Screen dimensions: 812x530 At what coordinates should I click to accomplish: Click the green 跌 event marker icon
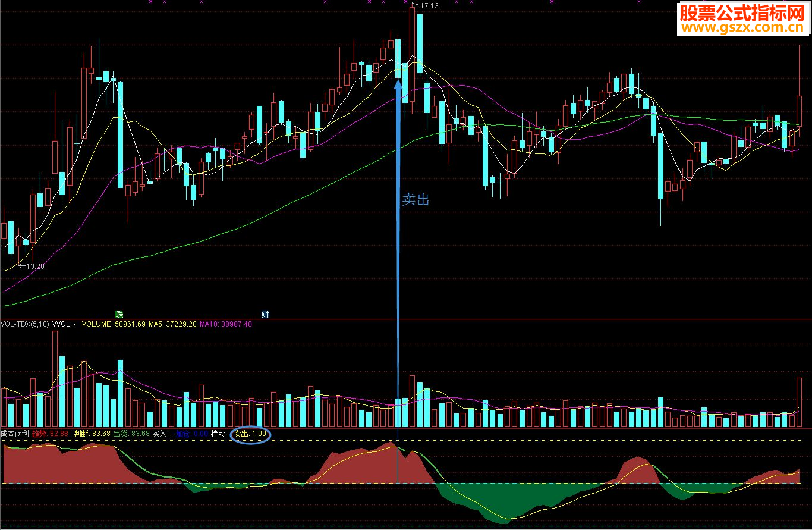(119, 314)
